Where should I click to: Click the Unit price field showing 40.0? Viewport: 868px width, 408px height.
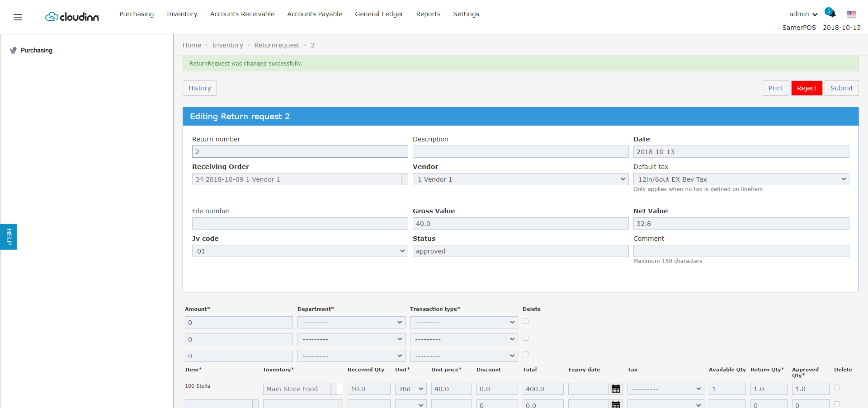click(451, 389)
